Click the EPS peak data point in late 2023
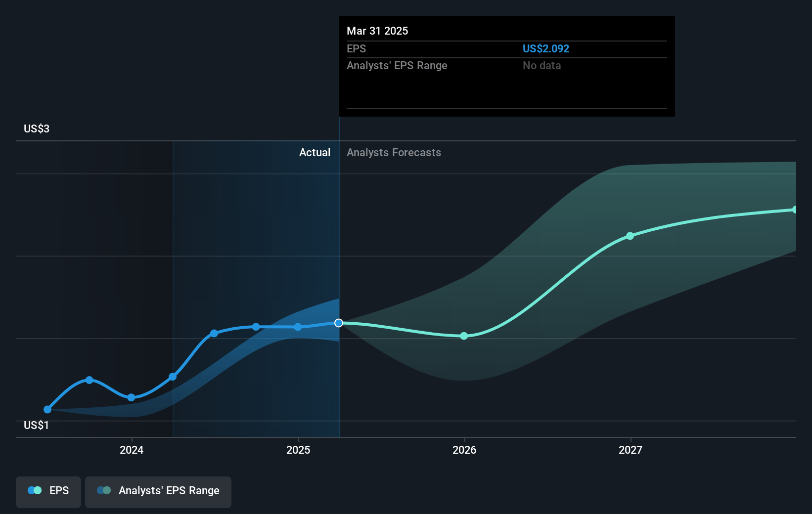This screenshot has width=812, height=514. point(90,380)
